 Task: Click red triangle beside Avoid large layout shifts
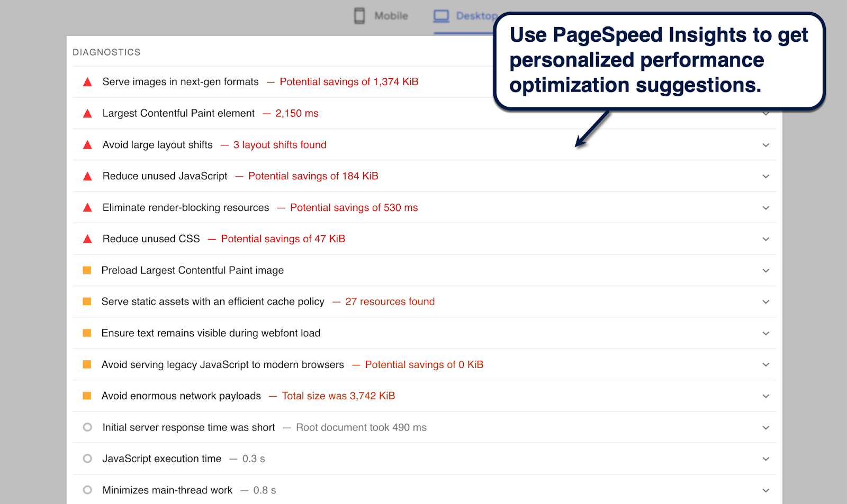click(88, 145)
